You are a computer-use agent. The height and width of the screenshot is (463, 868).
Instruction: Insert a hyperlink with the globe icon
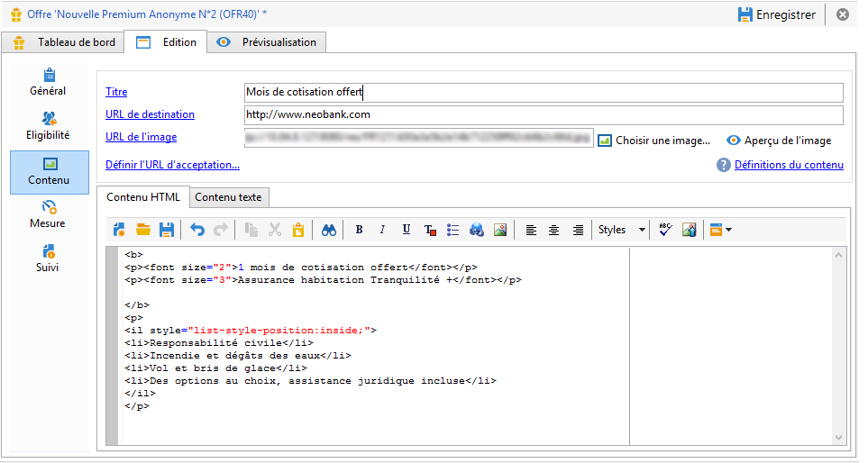pos(477,230)
